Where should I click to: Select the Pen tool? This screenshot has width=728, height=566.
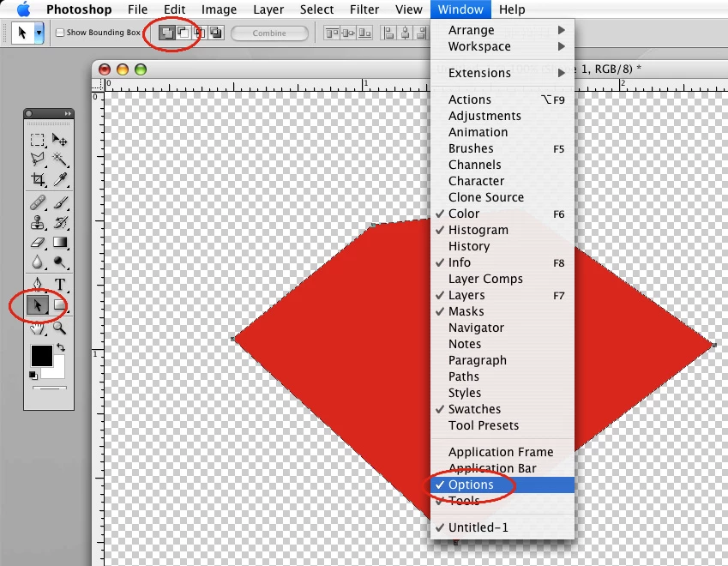[37, 284]
